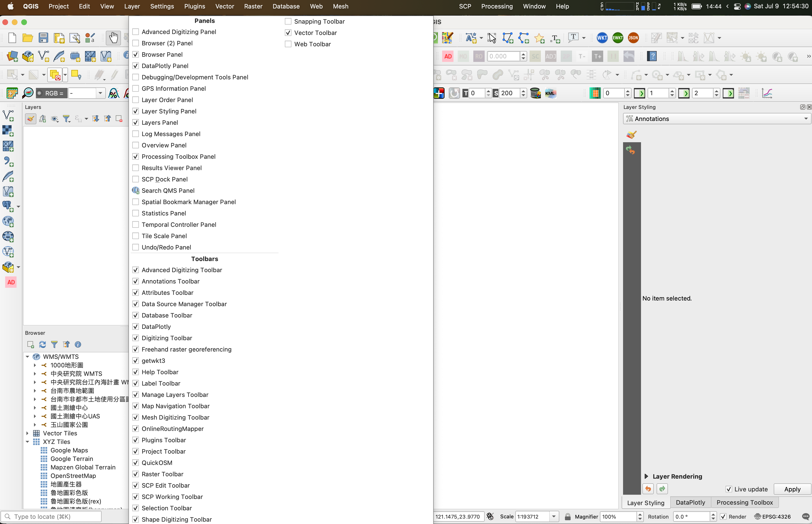This screenshot has width=812, height=524.
Task: Expand the Layer Rendering section
Action: point(646,476)
